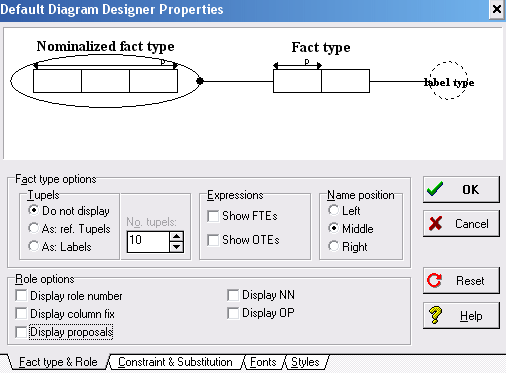The height and width of the screenshot is (373, 506).
Task: Click the red X Cancel icon
Action: click(x=435, y=223)
